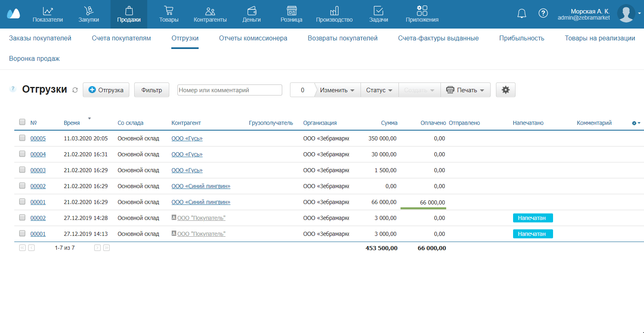Click the notifications bell icon

coord(522,13)
